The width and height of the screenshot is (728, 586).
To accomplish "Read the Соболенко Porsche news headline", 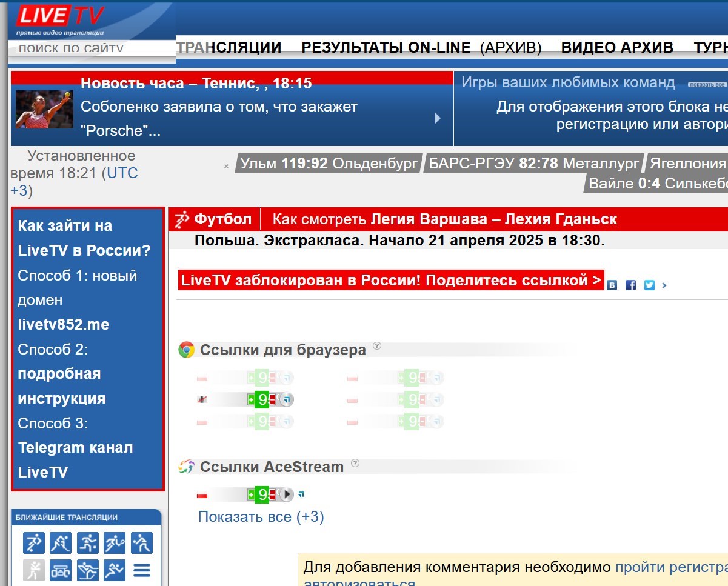I will coord(219,118).
